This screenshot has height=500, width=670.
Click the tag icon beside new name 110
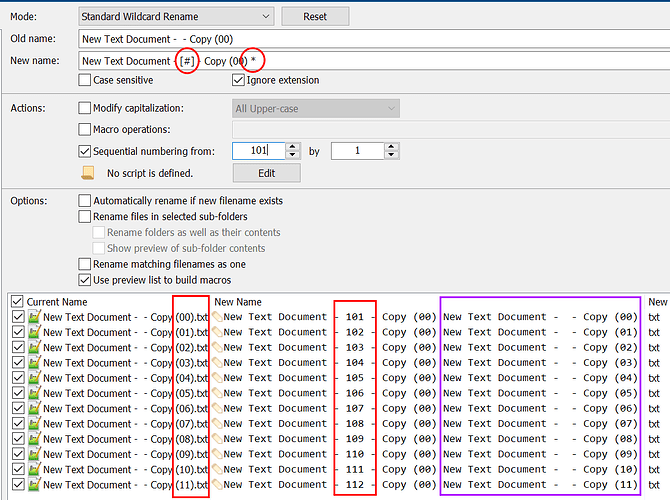(x=217, y=454)
